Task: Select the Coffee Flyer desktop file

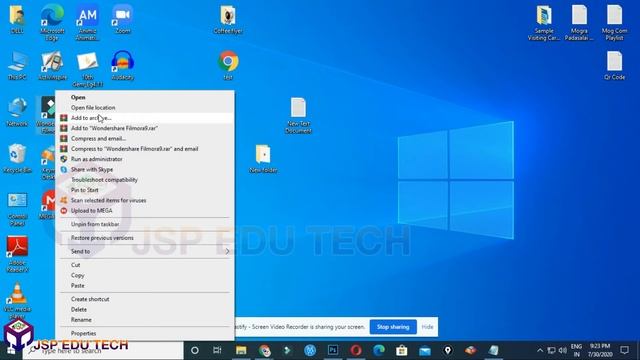Action: coord(228,20)
